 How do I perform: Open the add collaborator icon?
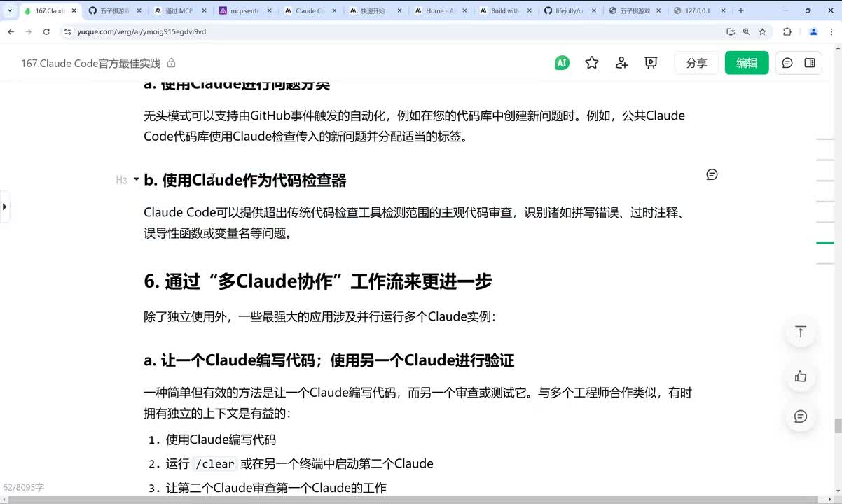point(621,63)
